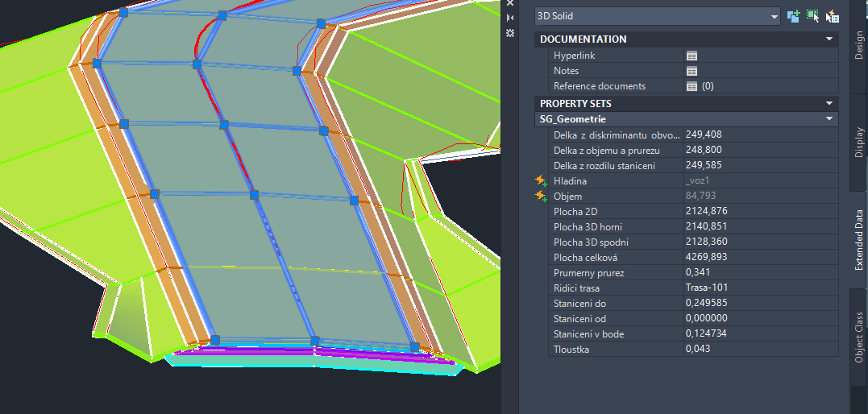
Task: Open Quick Select from the palette header
Action: coord(833,15)
